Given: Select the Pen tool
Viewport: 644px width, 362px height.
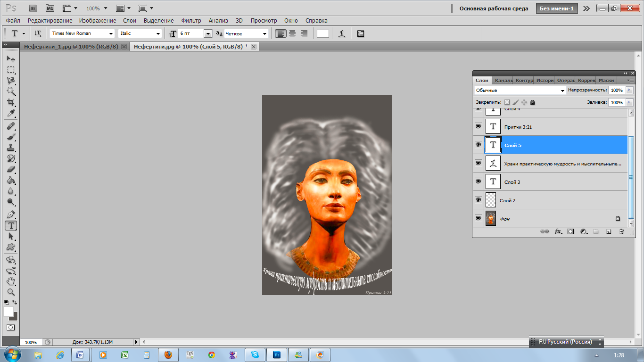Looking at the screenshot, I should [x=11, y=214].
